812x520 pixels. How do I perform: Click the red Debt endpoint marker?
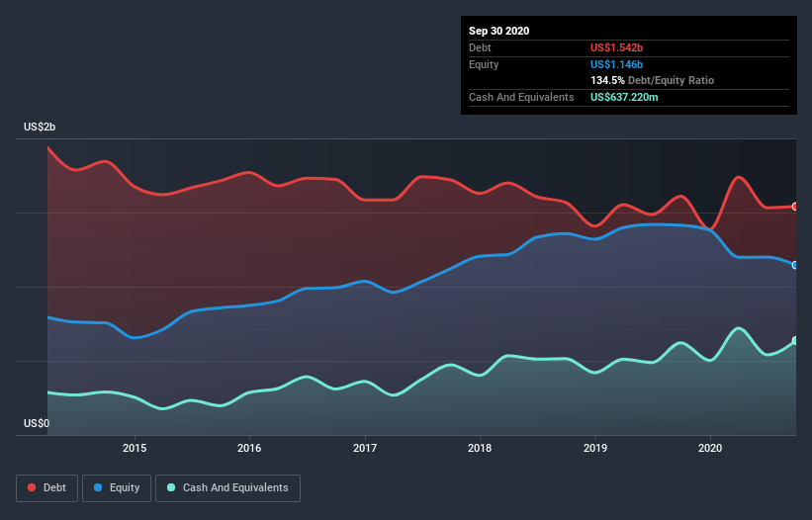point(795,207)
